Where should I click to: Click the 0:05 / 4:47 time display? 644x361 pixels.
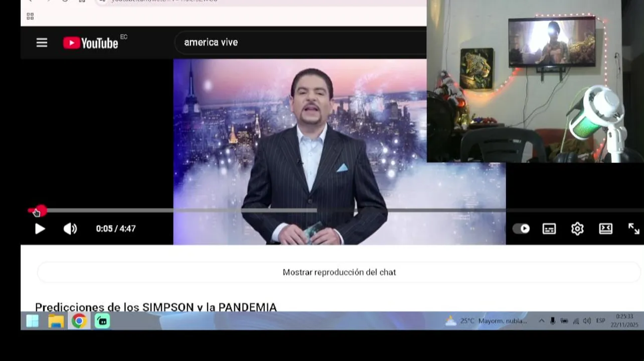pos(116,229)
